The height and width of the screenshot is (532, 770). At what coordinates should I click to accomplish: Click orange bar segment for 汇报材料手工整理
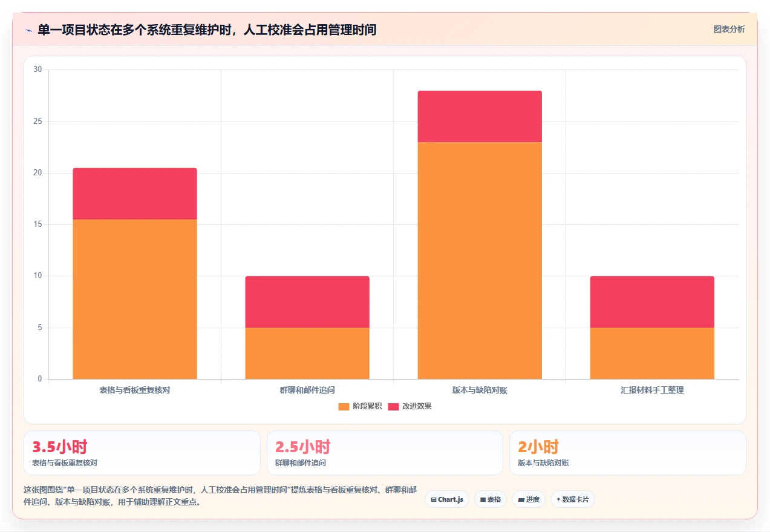pyautogui.click(x=652, y=353)
